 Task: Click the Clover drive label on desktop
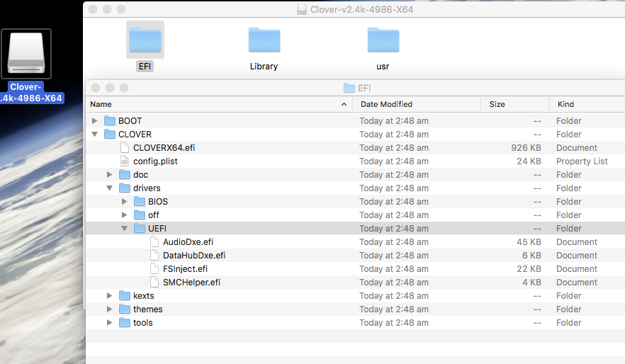[x=31, y=92]
